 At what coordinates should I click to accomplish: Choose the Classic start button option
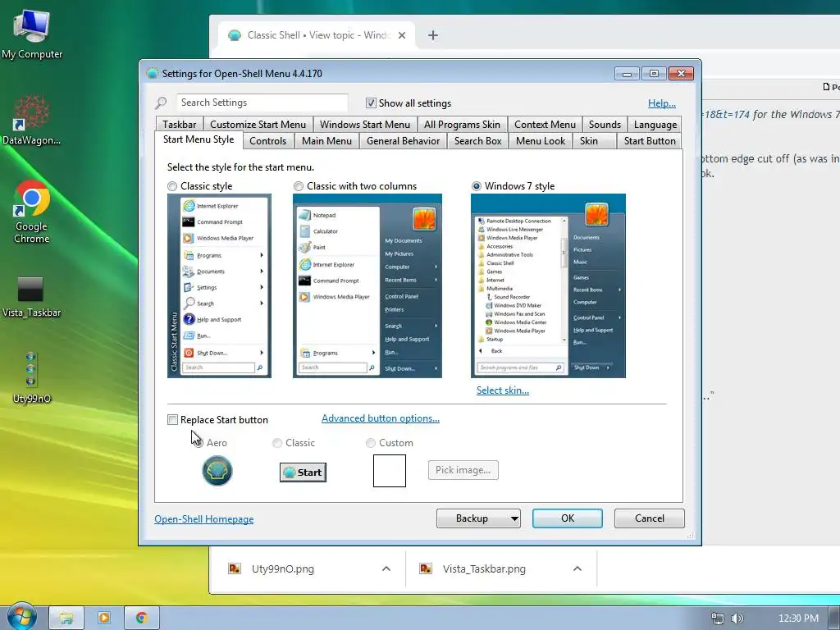(x=277, y=442)
